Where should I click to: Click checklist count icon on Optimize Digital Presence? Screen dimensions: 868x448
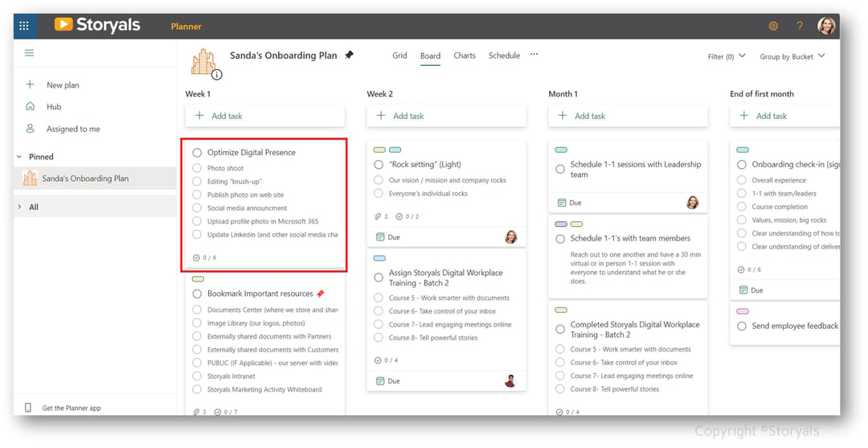tap(196, 257)
